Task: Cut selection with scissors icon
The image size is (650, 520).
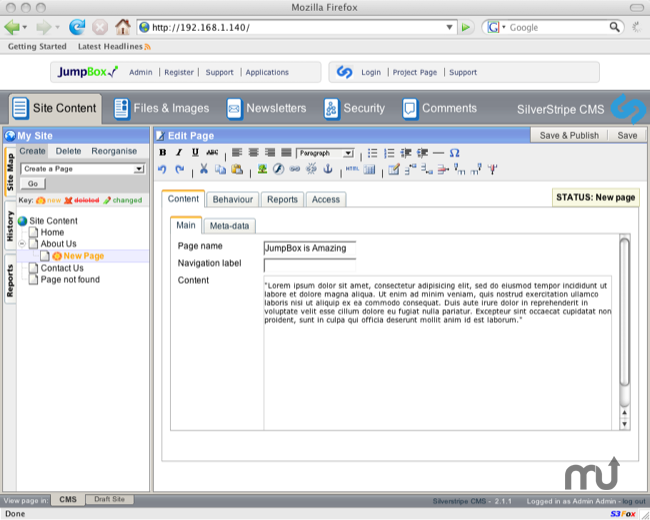Action: [x=204, y=169]
